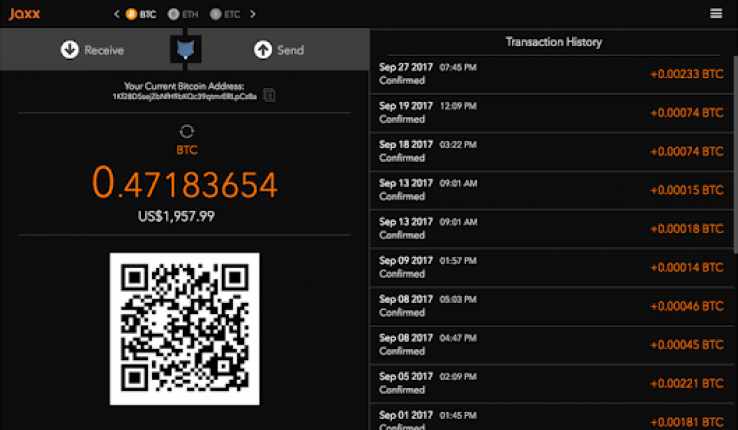Click the +0.00074 BTC amount on Sep 18
This screenshot has width=738, height=430.
coord(687,151)
